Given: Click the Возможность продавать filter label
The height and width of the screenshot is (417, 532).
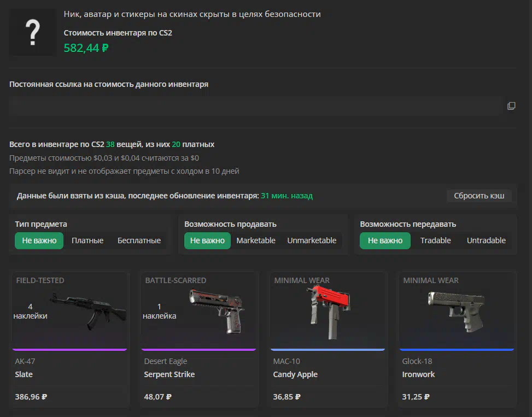Looking at the screenshot, I should pyautogui.click(x=230, y=224).
